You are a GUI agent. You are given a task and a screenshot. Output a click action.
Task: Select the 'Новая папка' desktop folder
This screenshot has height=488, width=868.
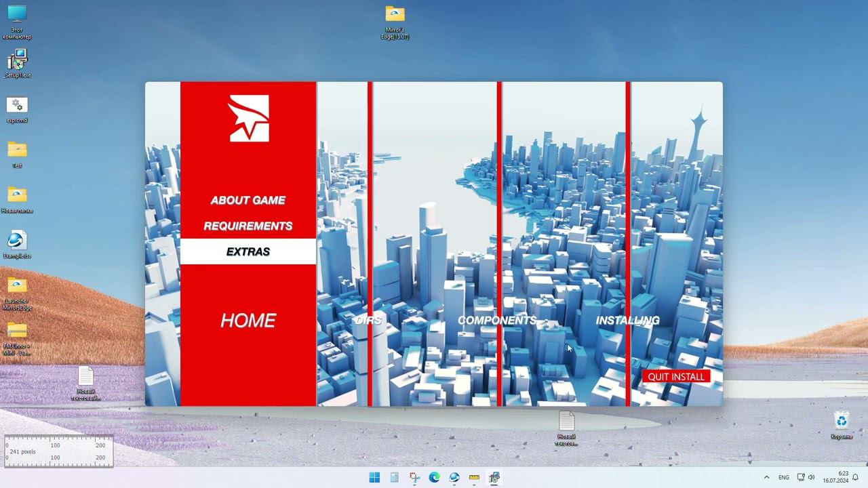pos(17,200)
